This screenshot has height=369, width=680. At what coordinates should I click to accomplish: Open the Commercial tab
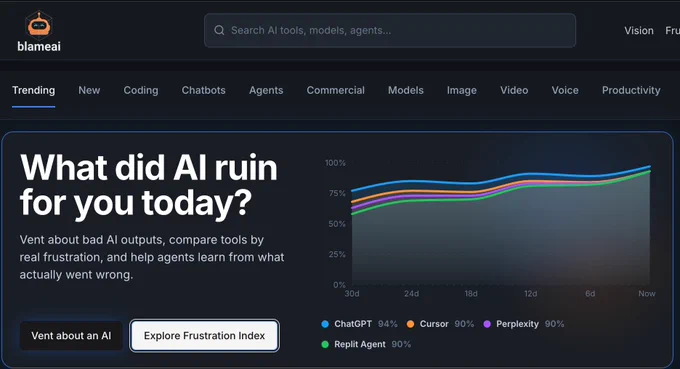336,90
